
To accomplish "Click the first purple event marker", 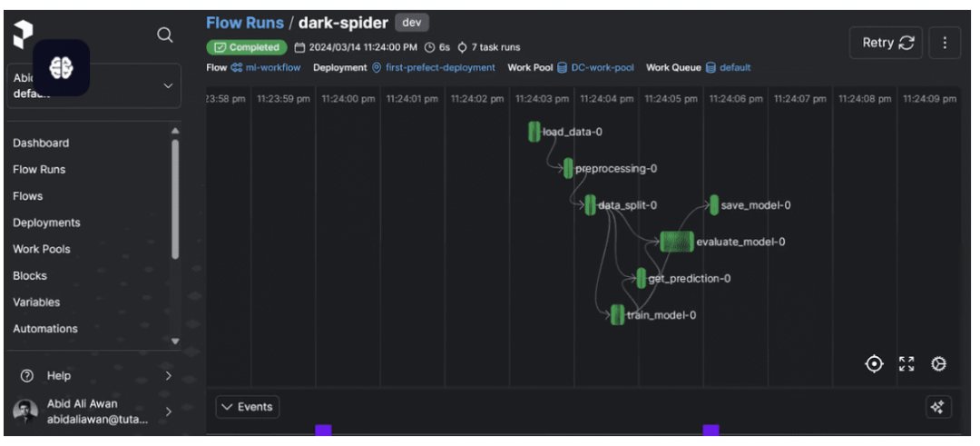I will (323, 430).
